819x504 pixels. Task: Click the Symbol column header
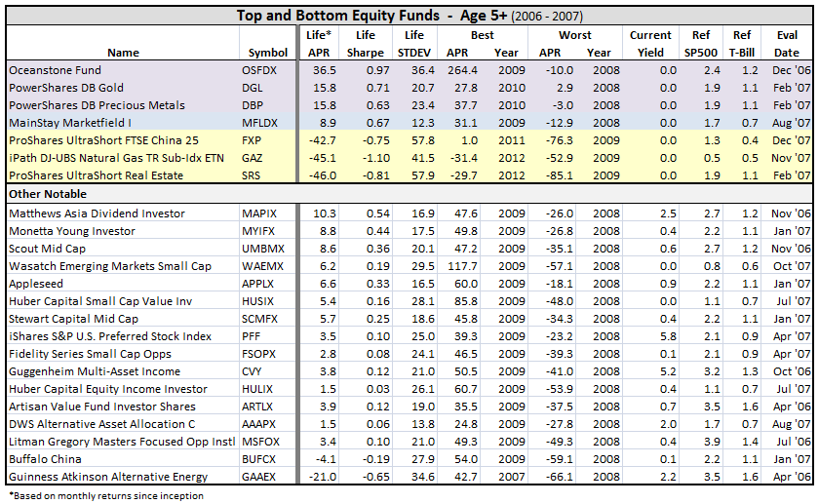coord(268,53)
